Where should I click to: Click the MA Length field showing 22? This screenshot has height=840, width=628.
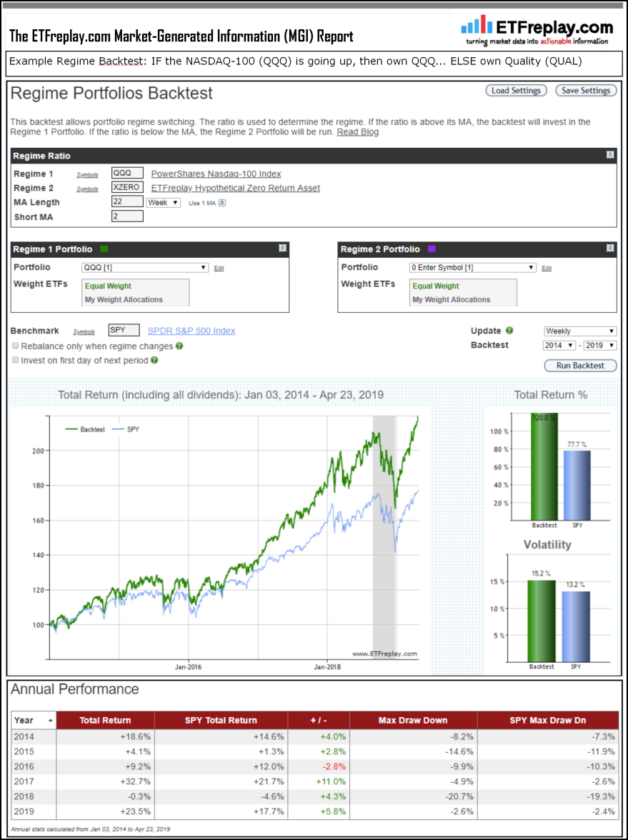(x=127, y=201)
